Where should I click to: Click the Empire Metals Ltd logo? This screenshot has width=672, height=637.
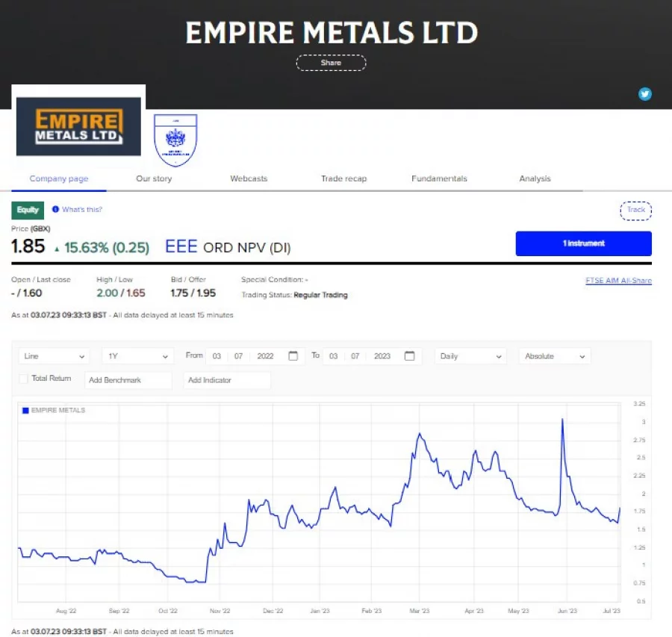[78, 126]
